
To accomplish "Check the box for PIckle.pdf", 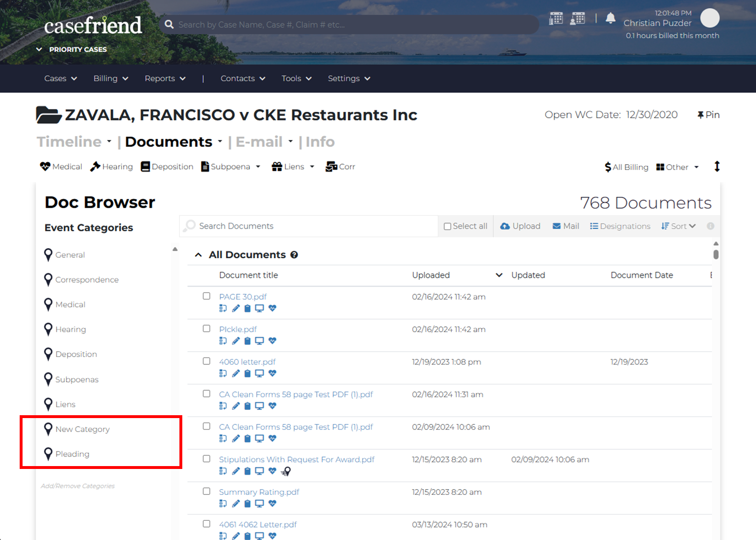I will pyautogui.click(x=206, y=329).
